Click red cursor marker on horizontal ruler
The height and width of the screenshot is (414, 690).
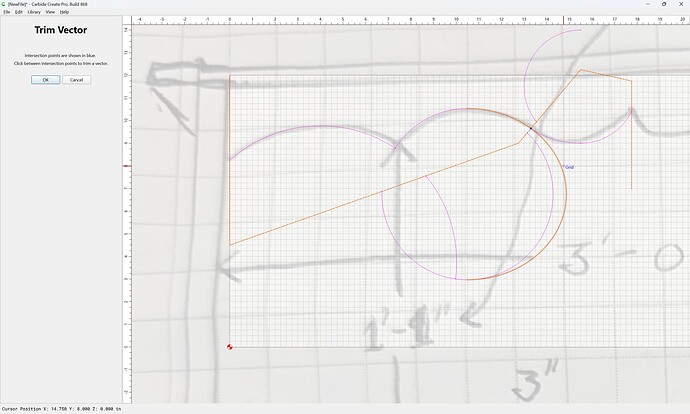pyautogui.click(x=563, y=20)
